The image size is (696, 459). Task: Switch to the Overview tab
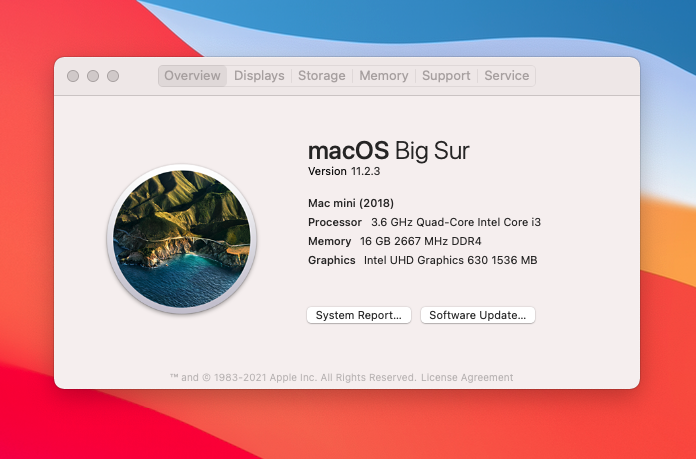pyautogui.click(x=192, y=76)
